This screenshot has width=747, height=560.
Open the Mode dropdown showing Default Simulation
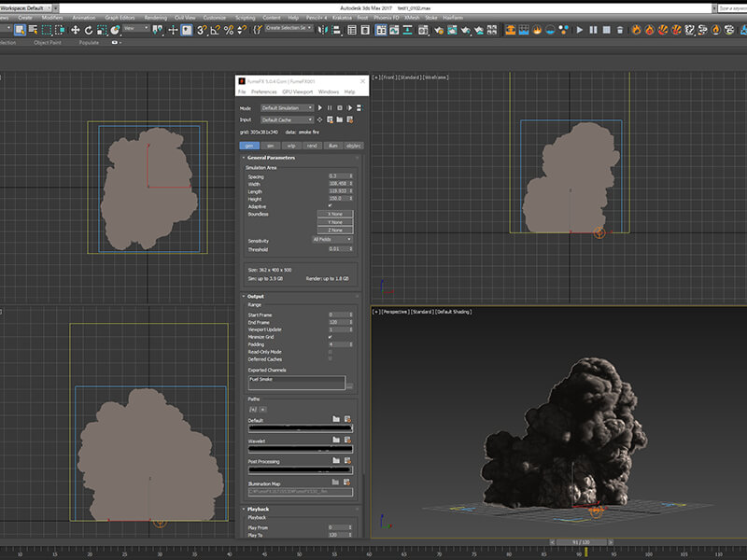pyautogui.click(x=286, y=108)
